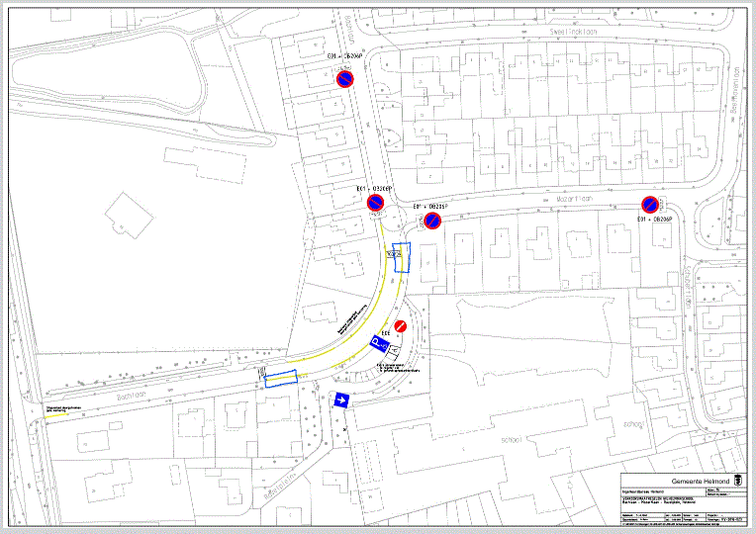756x534 pixels.
Task: Click the Bachplein street label
Action: coord(278,484)
